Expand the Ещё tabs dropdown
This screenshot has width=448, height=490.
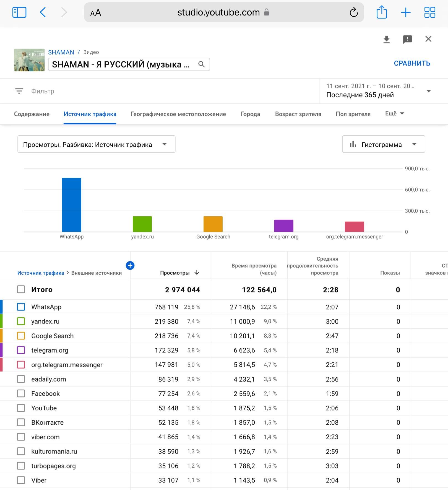395,113
